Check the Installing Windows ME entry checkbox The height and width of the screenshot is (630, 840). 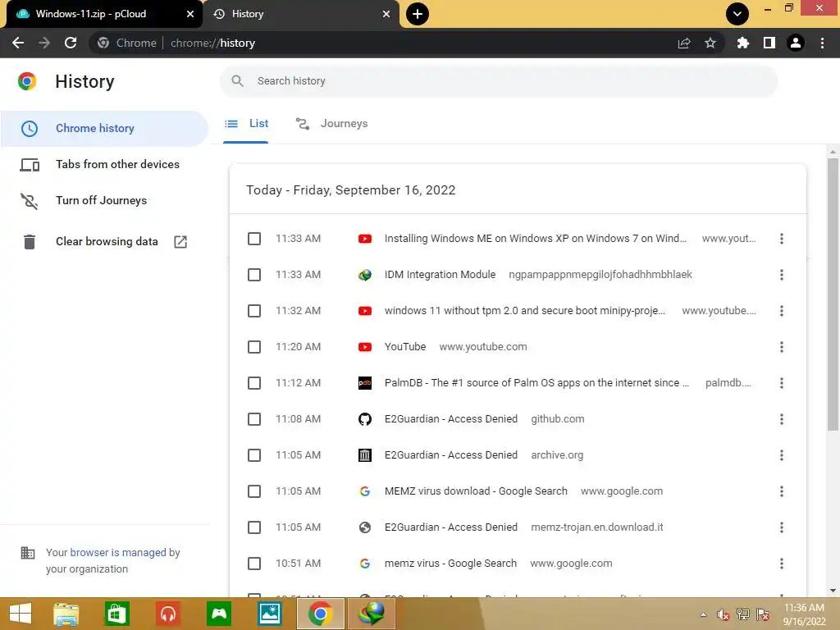[254, 239]
